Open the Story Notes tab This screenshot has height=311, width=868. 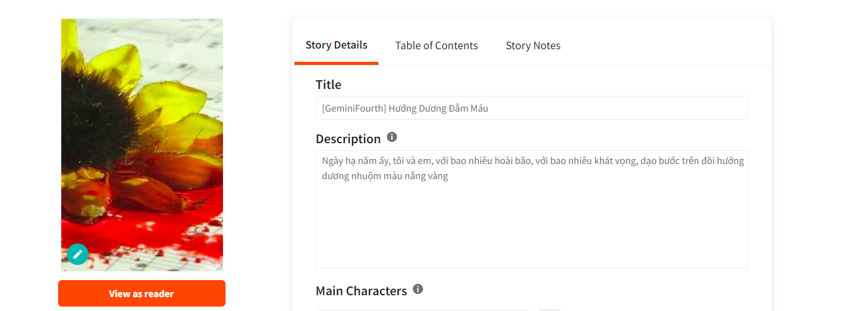[533, 45]
